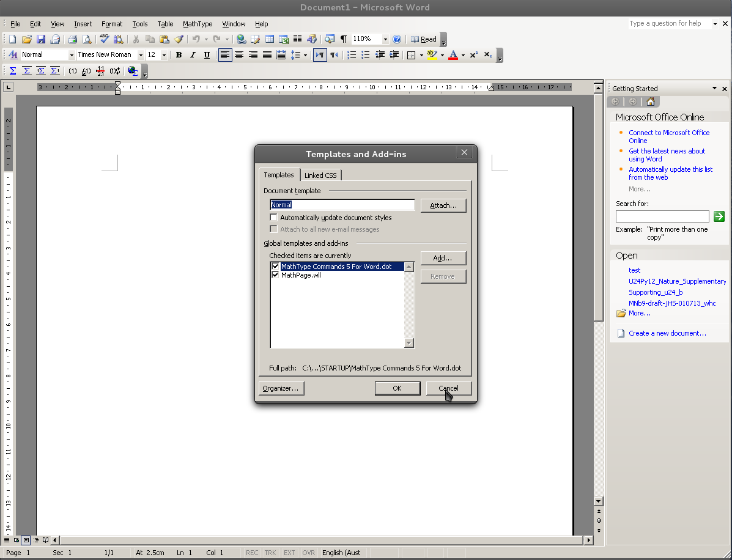Switch to the Linked CSS tab
Viewport: 732px width, 560px height.
click(320, 175)
